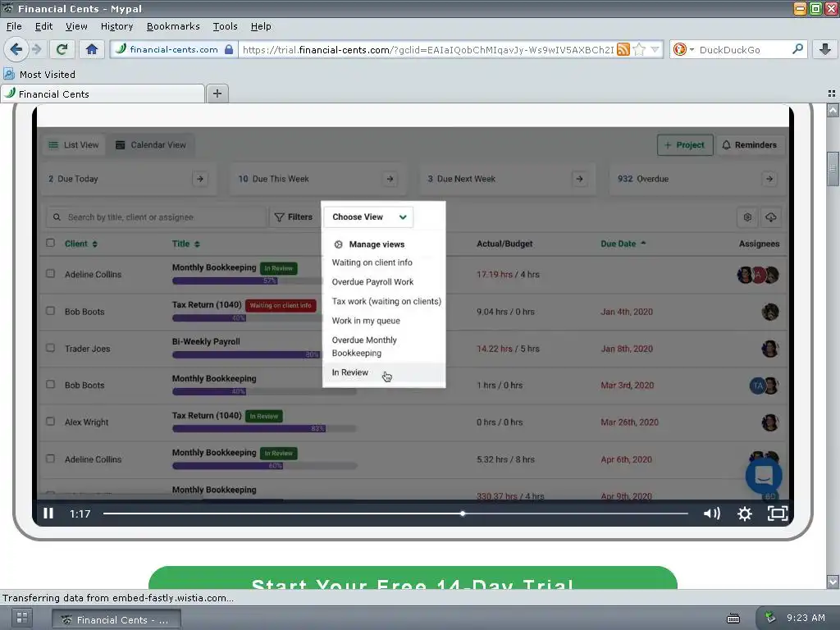Toggle the Choose View dropdown
This screenshot has height=630, width=840.
coord(368,217)
